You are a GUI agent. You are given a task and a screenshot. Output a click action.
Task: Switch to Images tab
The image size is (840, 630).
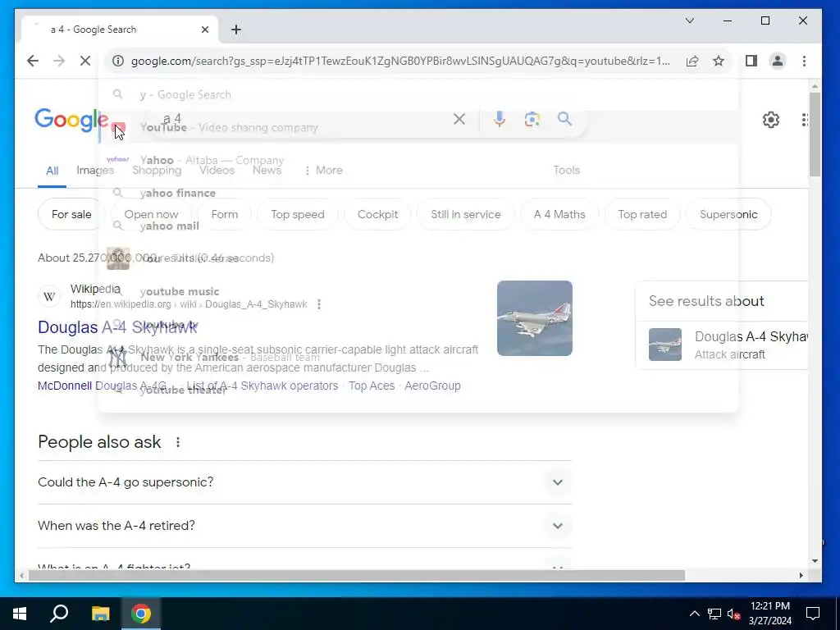[x=95, y=171]
